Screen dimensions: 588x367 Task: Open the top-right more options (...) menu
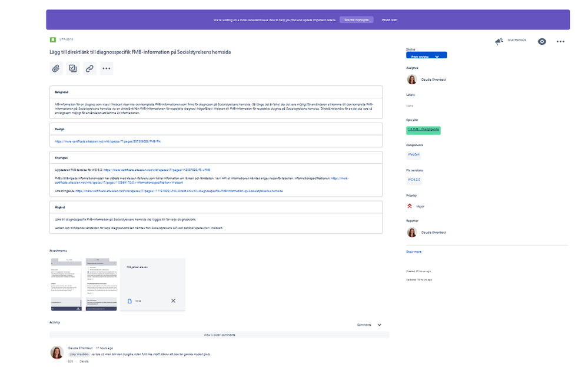click(x=560, y=41)
